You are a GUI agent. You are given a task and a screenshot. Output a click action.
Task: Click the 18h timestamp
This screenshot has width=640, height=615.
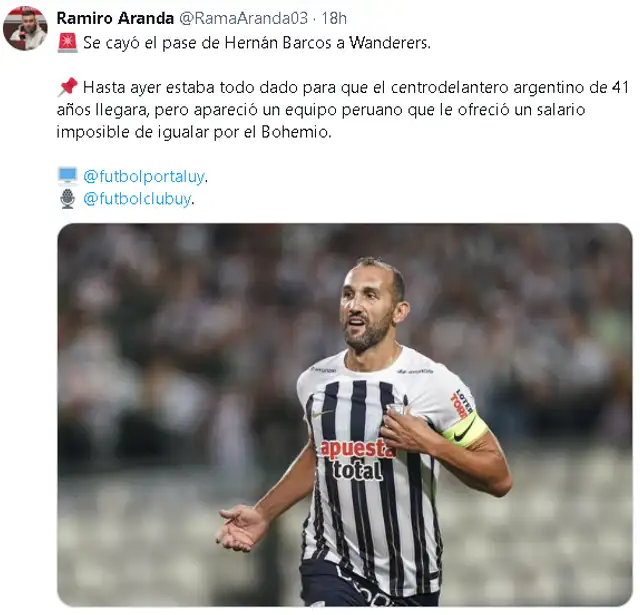[334, 18]
